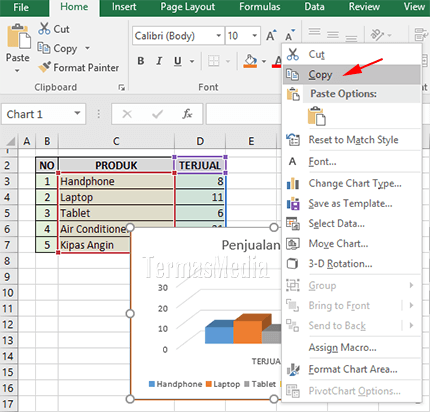This screenshot has width=430, height=412.
Task: Click the Insert Function fx icon
Action: [187, 114]
